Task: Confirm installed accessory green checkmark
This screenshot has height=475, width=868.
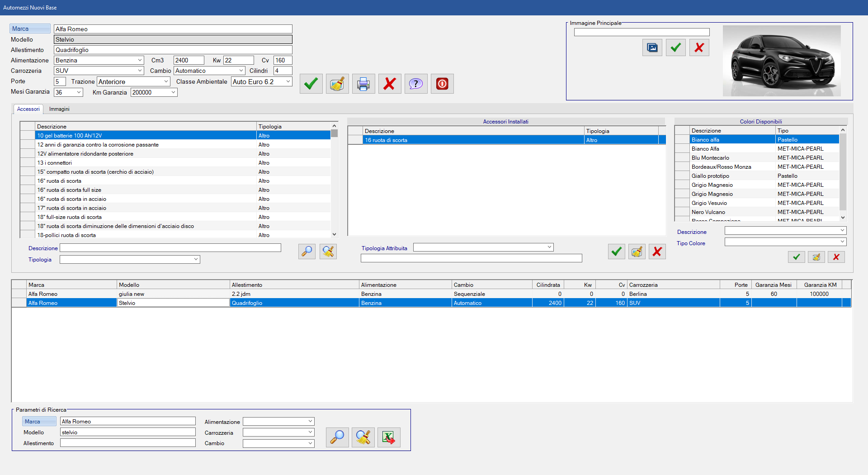Action: [617, 251]
